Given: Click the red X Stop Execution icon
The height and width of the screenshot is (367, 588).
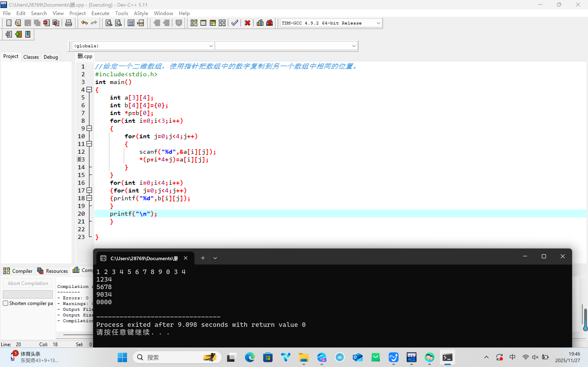Looking at the screenshot, I should point(247,23).
